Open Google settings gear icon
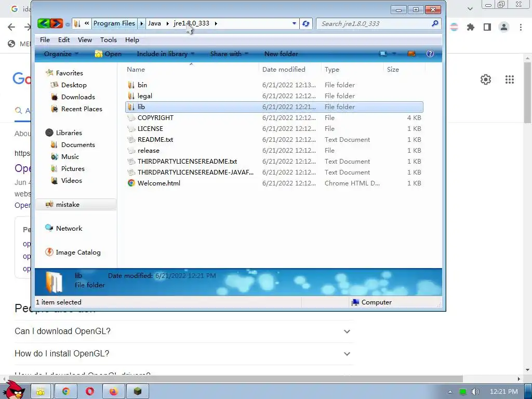 coord(486,79)
